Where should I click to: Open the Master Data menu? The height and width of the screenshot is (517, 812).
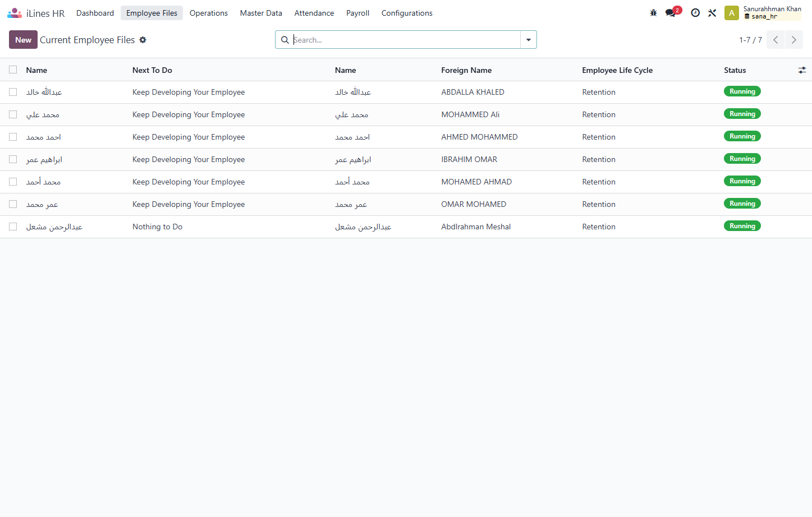click(261, 13)
